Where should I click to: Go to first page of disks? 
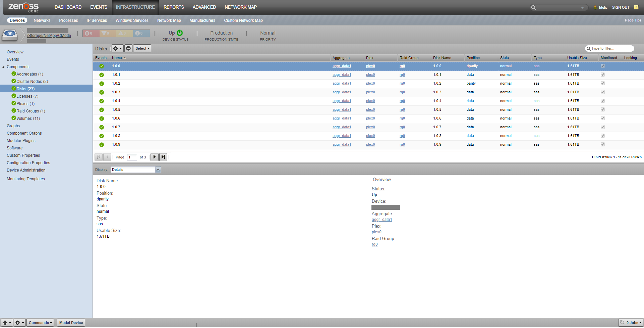click(99, 157)
